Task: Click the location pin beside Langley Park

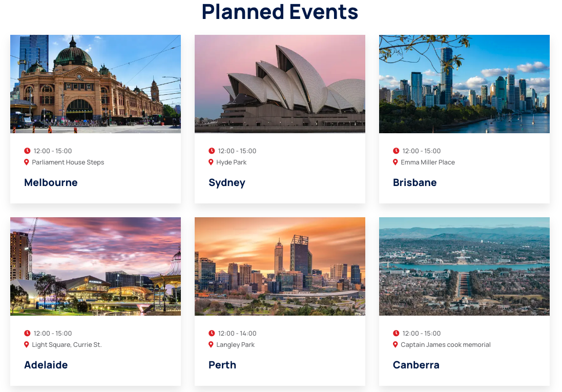Action: 211,344
